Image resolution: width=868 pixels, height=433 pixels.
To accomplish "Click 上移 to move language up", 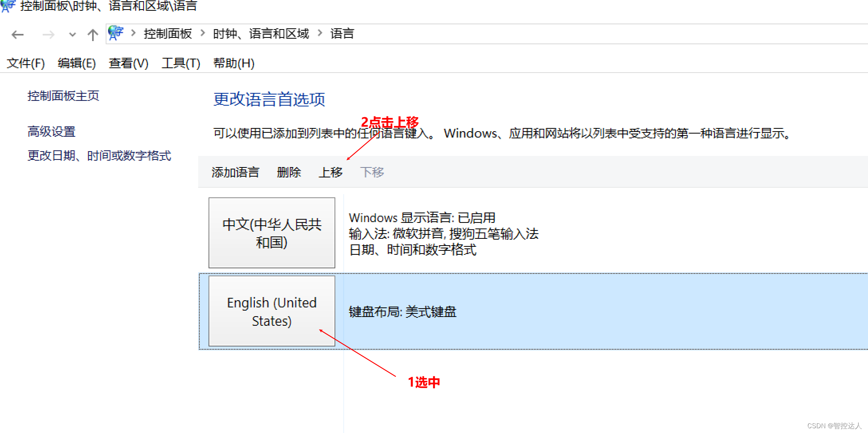I will pyautogui.click(x=331, y=172).
